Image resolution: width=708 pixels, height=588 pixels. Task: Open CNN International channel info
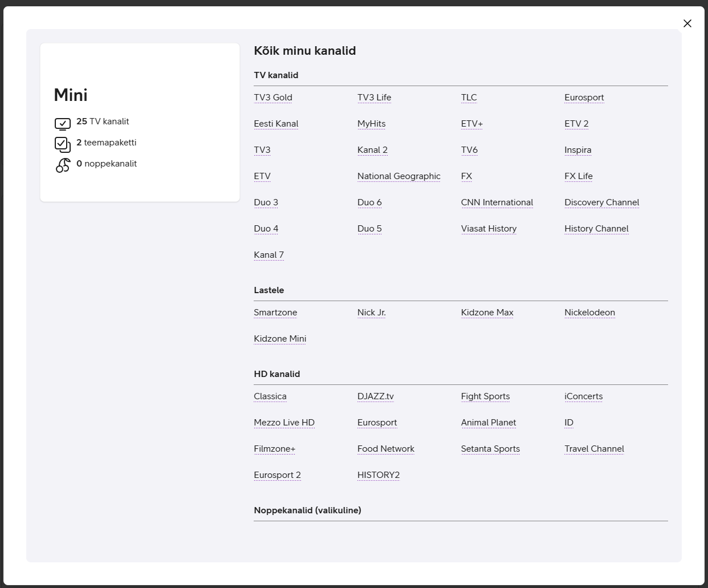tap(497, 202)
